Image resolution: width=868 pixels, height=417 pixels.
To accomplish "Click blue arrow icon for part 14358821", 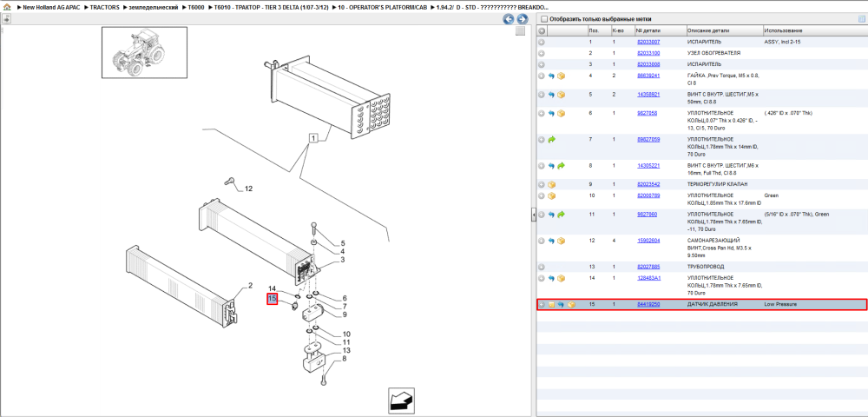I will [551, 95].
